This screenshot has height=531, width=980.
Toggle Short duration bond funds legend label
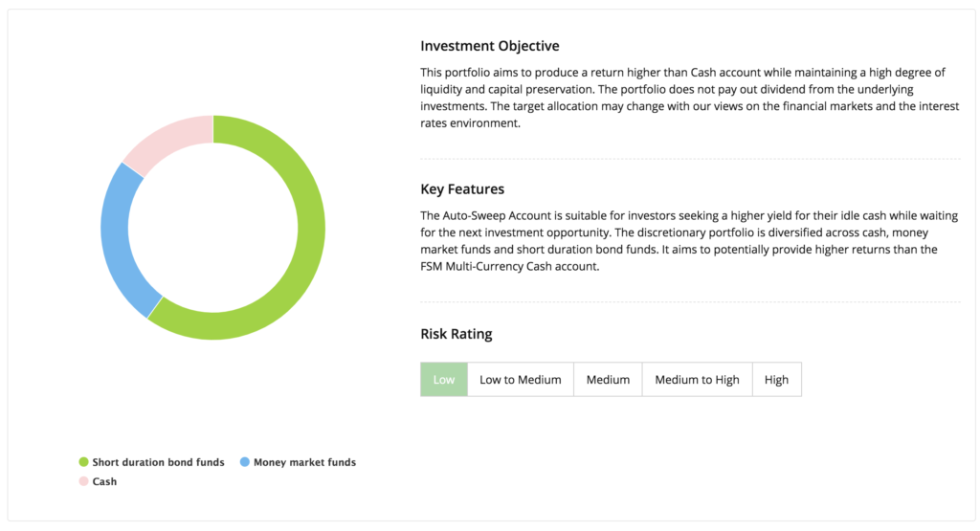click(x=158, y=462)
